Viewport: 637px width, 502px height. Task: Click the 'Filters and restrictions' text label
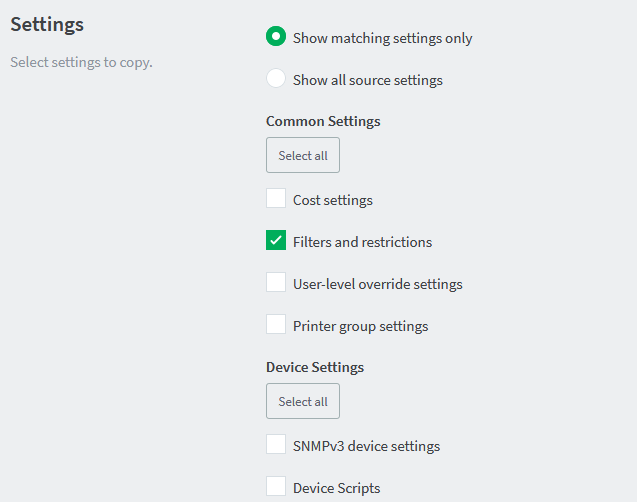(x=362, y=242)
